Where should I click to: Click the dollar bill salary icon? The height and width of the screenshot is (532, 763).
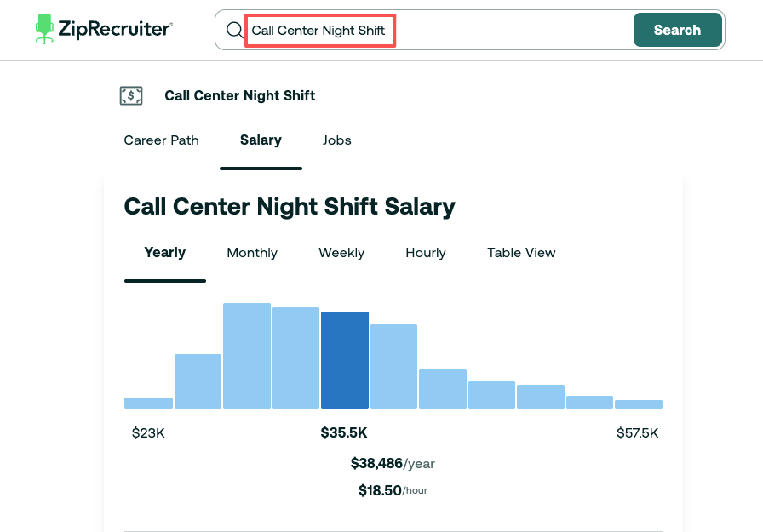(130, 95)
